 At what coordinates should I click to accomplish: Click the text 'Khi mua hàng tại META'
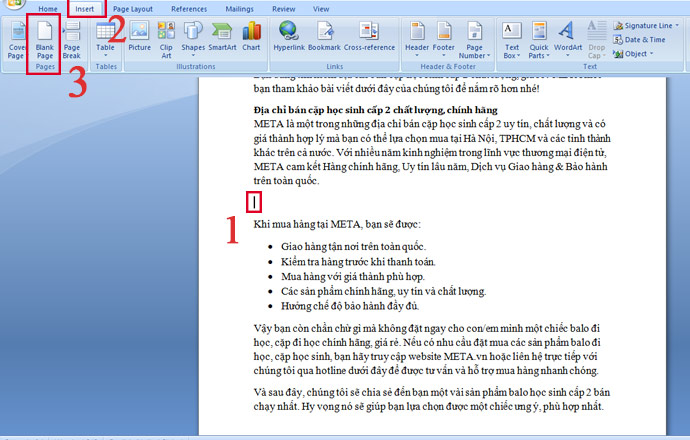337,224
